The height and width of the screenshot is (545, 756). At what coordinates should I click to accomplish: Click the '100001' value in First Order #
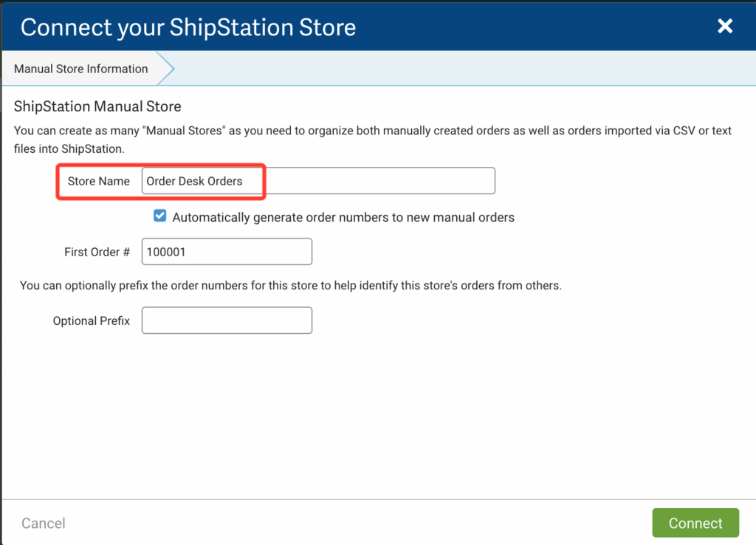point(166,252)
